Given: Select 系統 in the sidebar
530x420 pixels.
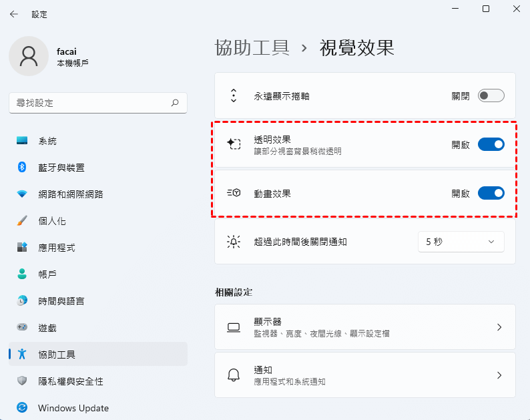Looking at the screenshot, I should [47, 141].
